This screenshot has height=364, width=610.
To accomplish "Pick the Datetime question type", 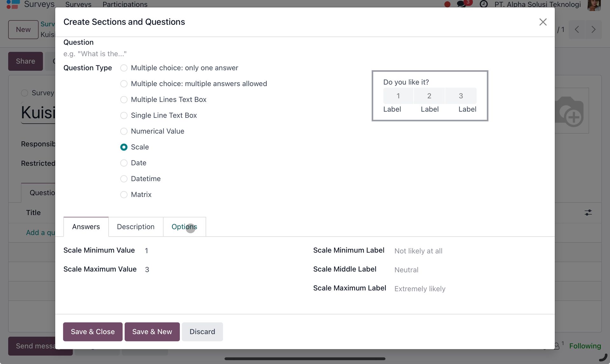I will [x=124, y=179].
